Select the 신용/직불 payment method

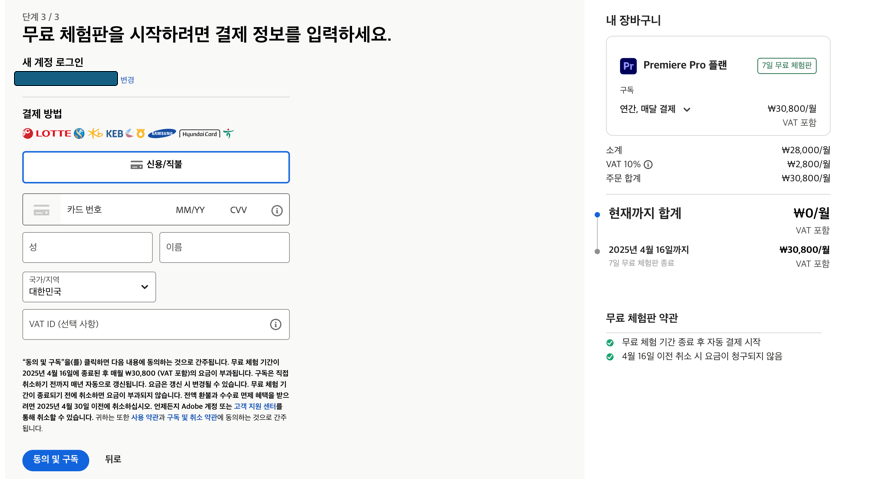tap(156, 167)
